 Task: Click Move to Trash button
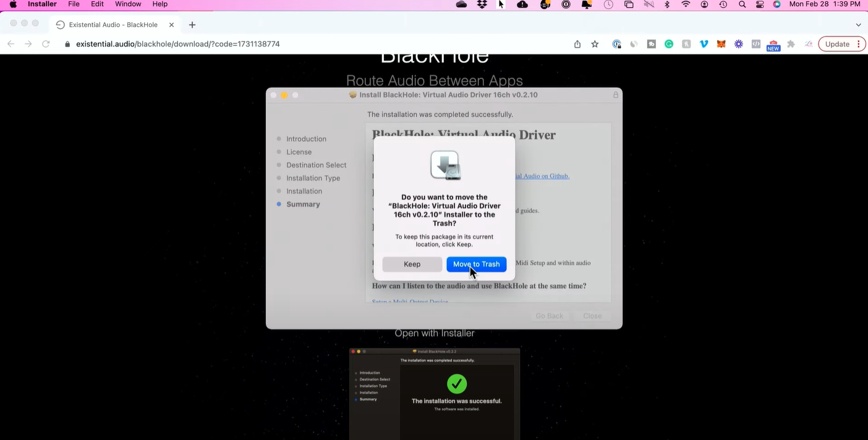[x=476, y=264]
